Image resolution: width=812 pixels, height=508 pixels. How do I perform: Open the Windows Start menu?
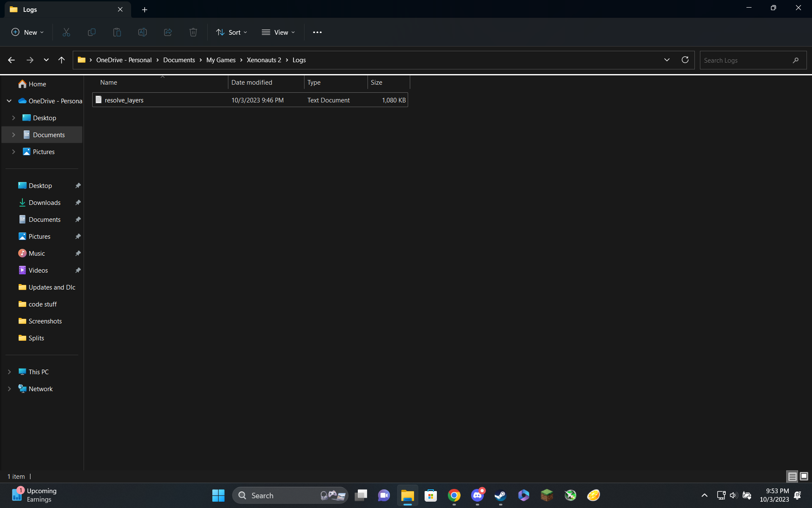[x=218, y=495]
